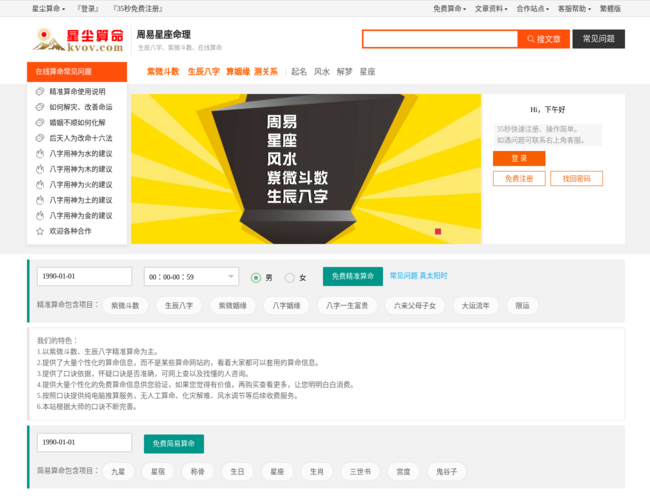
Task: Click the green 免费精准算命 button
Action: click(x=352, y=276)
